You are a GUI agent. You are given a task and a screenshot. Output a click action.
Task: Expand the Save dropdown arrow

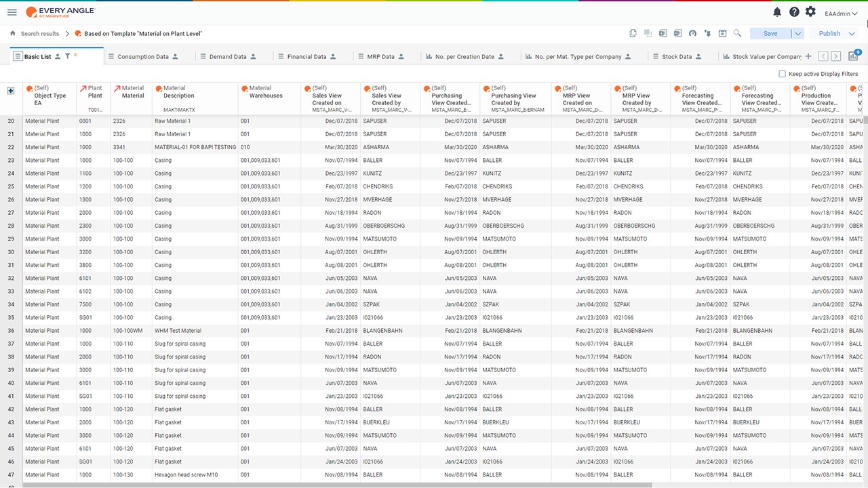[x=797, y=33]
